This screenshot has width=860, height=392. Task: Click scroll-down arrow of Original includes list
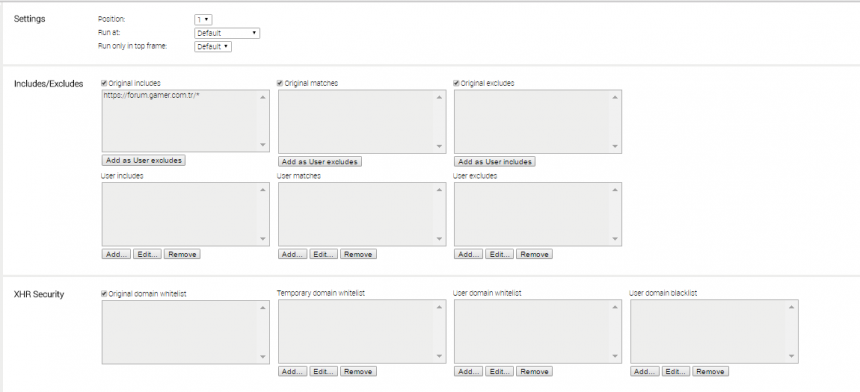263,145
